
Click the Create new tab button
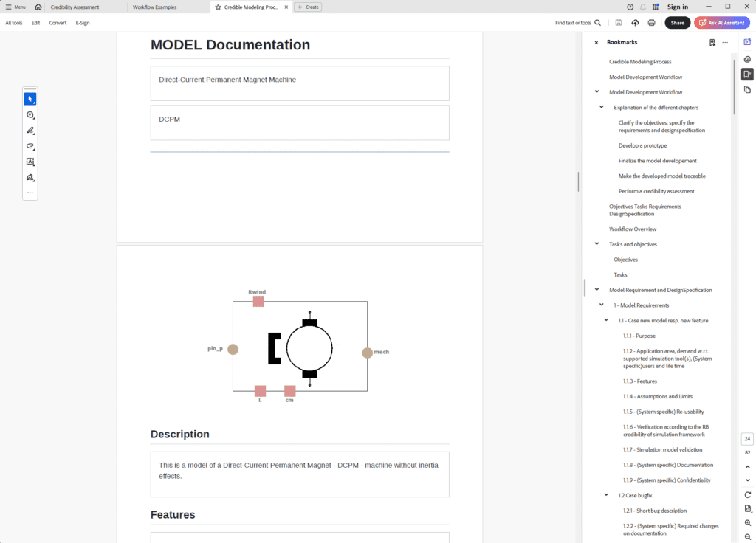click(x=308, y=7)
